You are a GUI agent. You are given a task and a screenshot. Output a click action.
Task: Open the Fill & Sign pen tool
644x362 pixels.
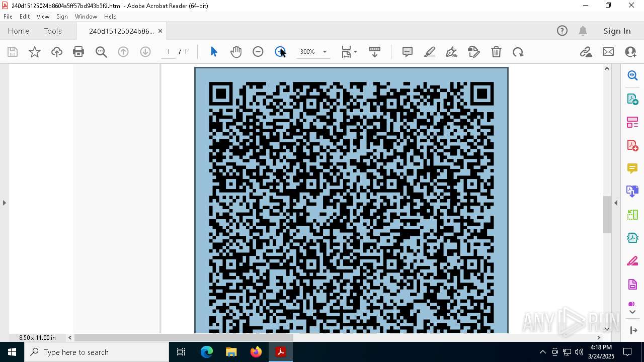[x=452, y=52]
